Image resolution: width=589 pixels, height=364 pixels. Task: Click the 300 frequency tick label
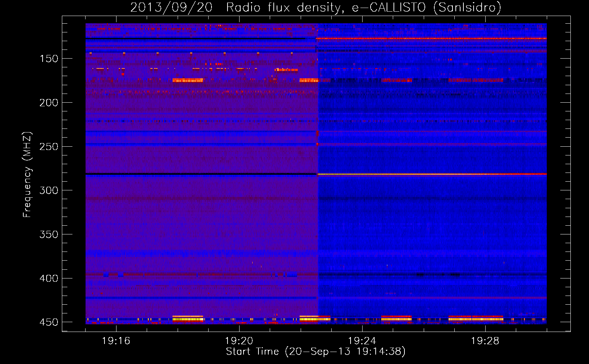(x=49, y=190)
